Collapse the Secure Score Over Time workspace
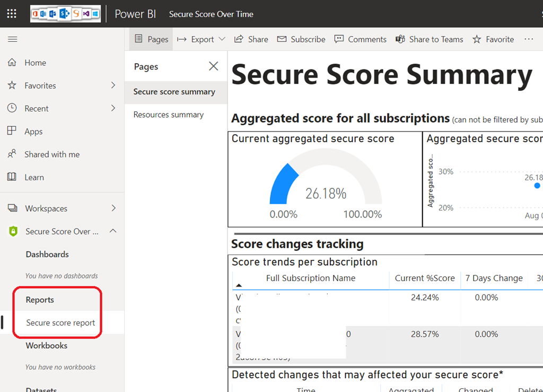 pos(113,231)
